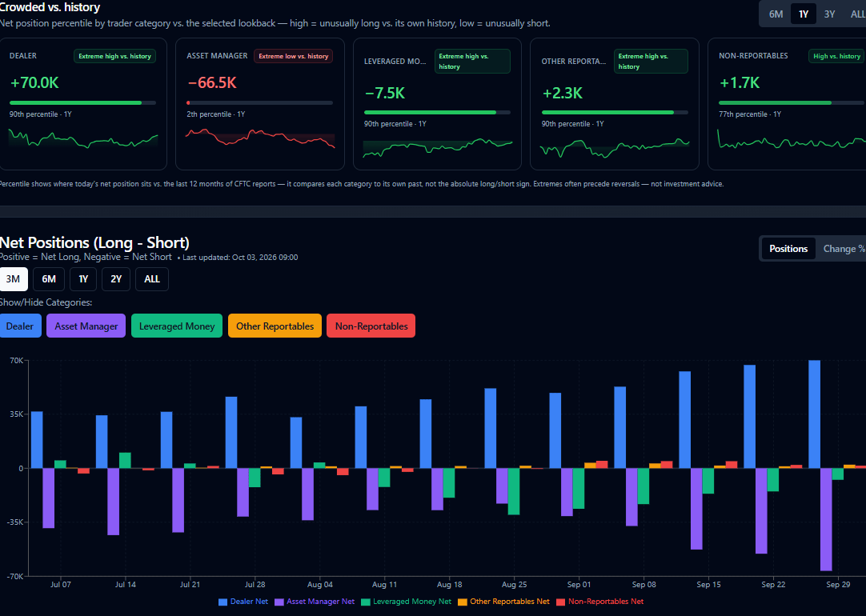Click the Dealer card's Extreme high badge
This screenshot has height=616, width=866.
(x=115, y=56)
